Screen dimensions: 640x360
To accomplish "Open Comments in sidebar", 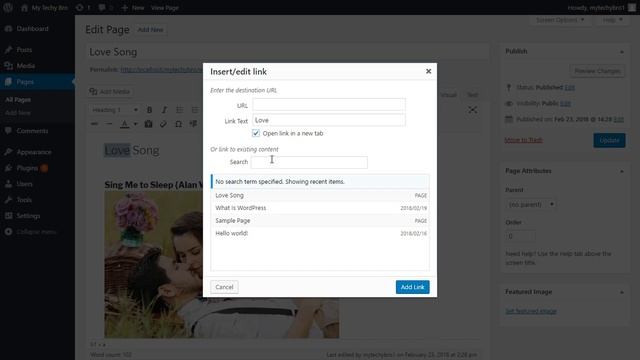I will pyautogui.click(x=32, y=131).
